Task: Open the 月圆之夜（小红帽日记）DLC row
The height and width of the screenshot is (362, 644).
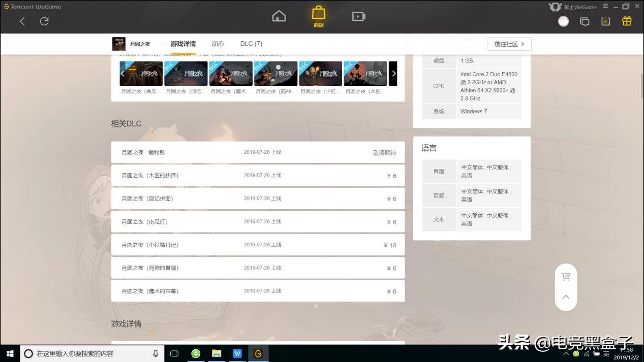Action: (258, 245)
